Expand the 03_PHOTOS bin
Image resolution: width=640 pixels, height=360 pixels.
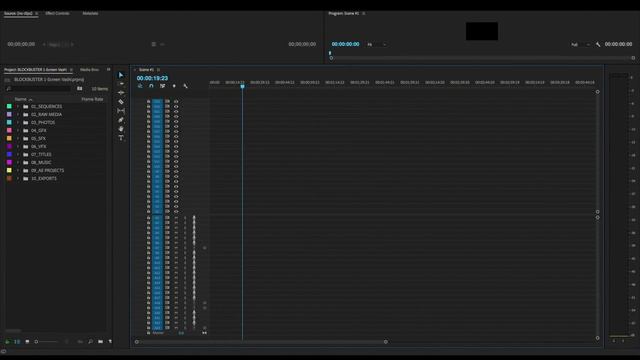[18, 122]
